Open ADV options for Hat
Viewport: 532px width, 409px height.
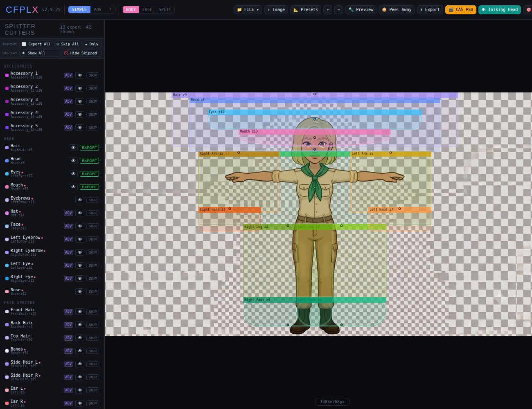pos(68,213)
